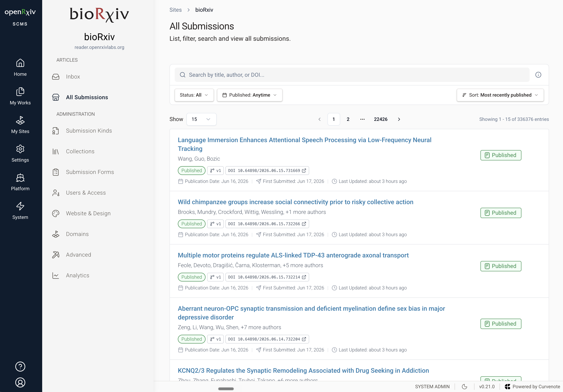This screenshot has width=563, height=392.
Task: Go to My Sites
Action: pos(20,125)
